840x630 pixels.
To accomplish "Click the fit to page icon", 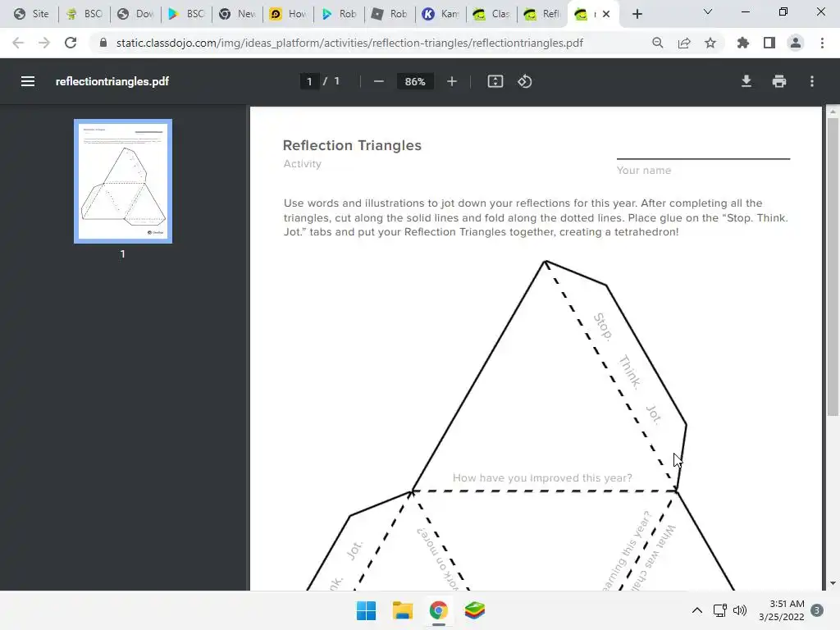I will [x=495, y=81].
